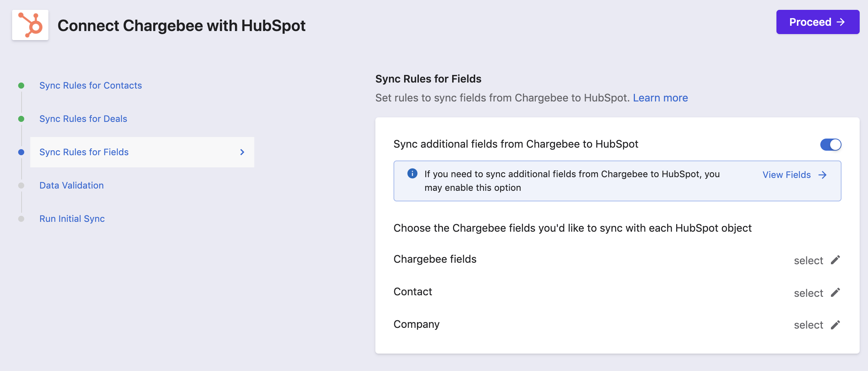
Task: Expand the Sync Rules for Fields chevron
Action: (242, 152)
